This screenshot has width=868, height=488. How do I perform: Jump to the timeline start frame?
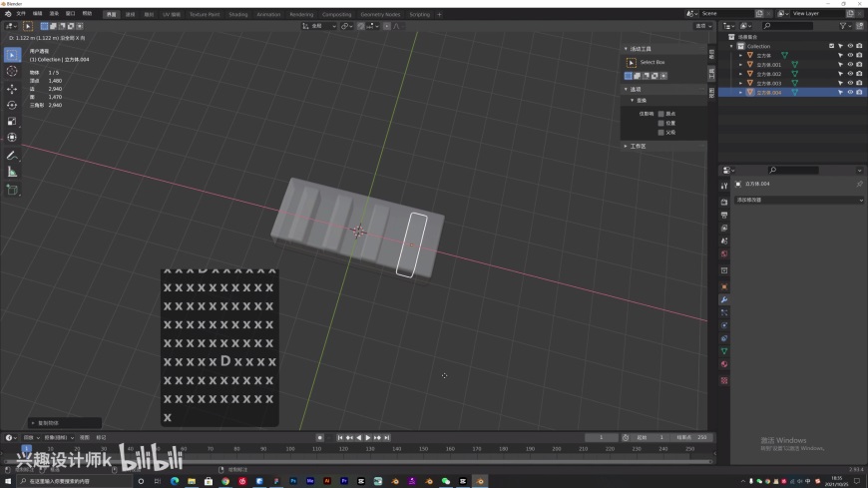point(340,437)
